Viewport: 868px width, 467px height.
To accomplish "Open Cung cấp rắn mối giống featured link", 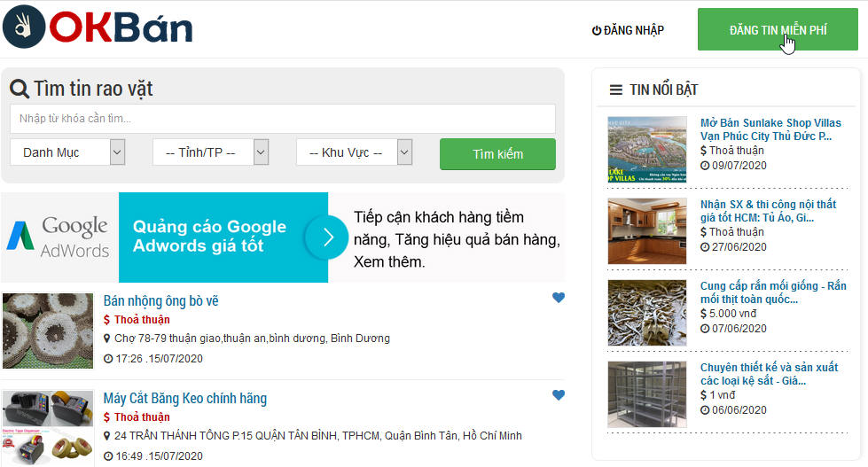I will pyautogui.click(x=773, y=292).
